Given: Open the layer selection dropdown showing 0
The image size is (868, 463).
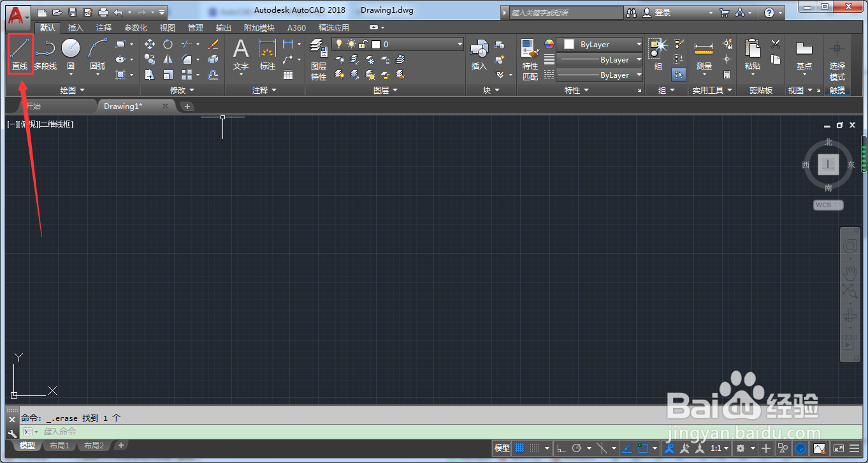Looking at the screenshot, I should (x=398, y=44).
